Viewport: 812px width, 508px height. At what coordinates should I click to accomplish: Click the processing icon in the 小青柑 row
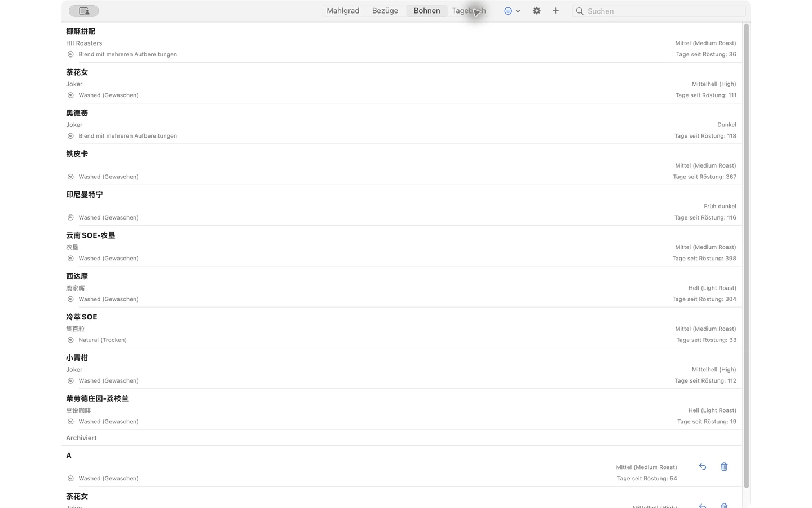click(x=70, y=381)
